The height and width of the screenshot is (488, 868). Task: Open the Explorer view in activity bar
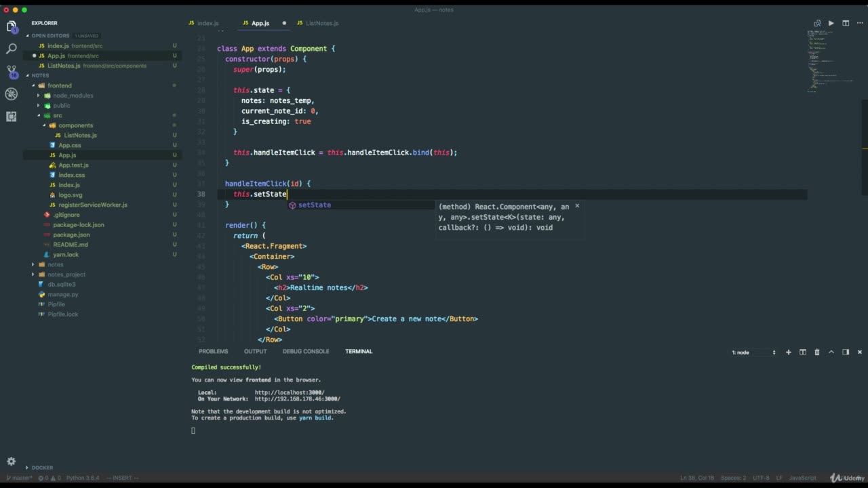(x=12, y=27)
